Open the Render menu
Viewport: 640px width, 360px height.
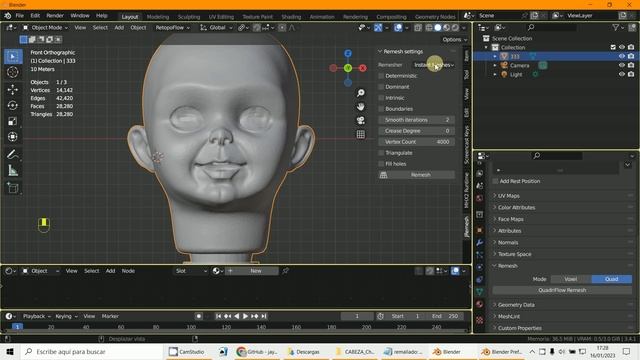(55, 16)
